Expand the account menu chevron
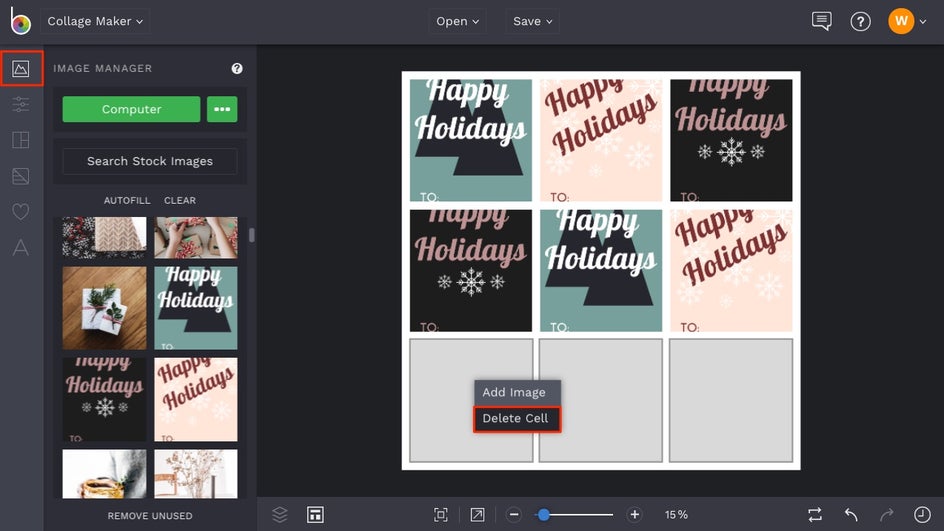This screenshot has width=944, height=531. (x=923, y=22)
